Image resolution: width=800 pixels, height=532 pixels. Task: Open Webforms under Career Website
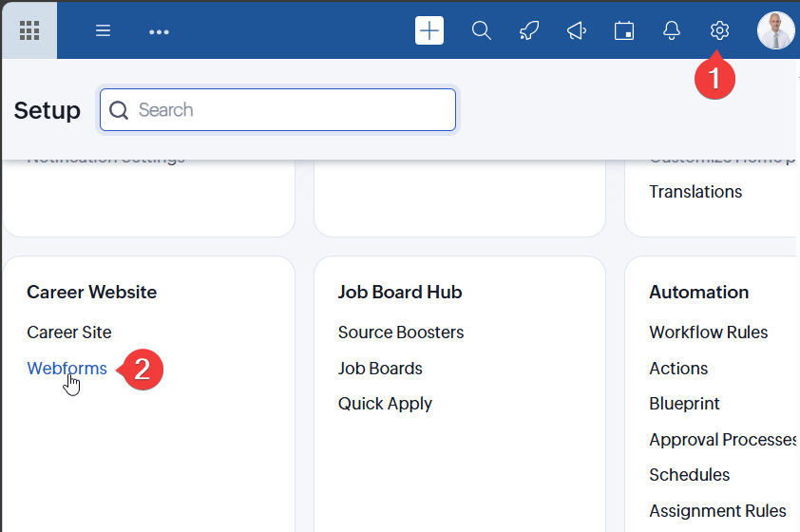pos(67,369)
